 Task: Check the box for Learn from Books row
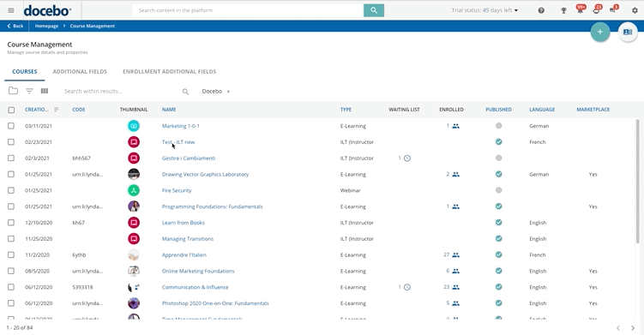pyautogui.click(x=11, y=223)
